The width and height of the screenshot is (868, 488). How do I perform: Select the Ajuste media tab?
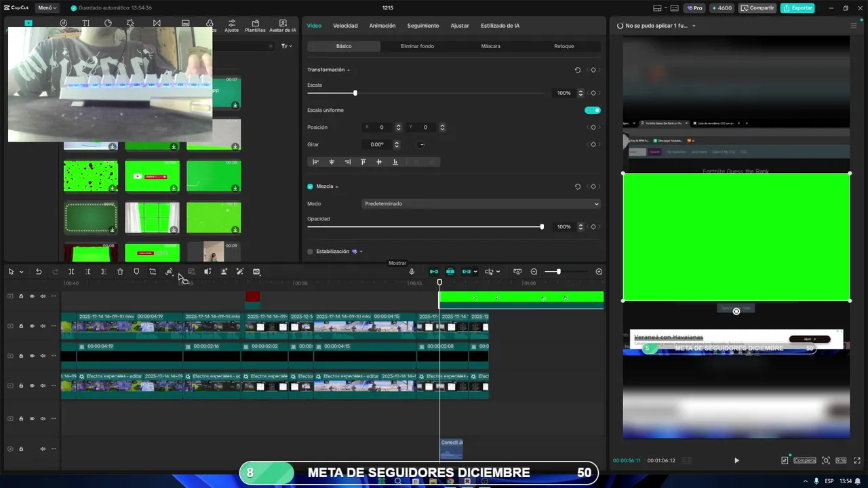click(232, 26)
